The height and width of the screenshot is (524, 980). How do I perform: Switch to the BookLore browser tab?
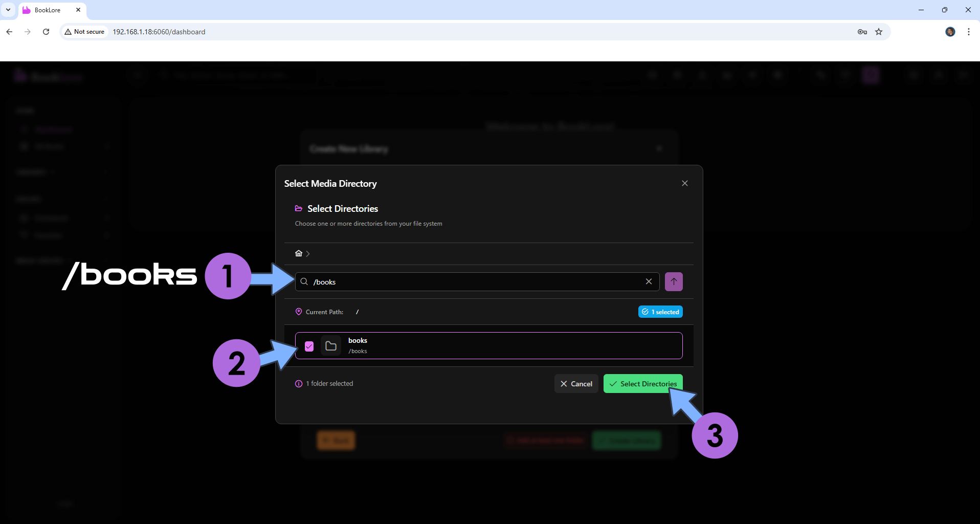coord(48,10)
